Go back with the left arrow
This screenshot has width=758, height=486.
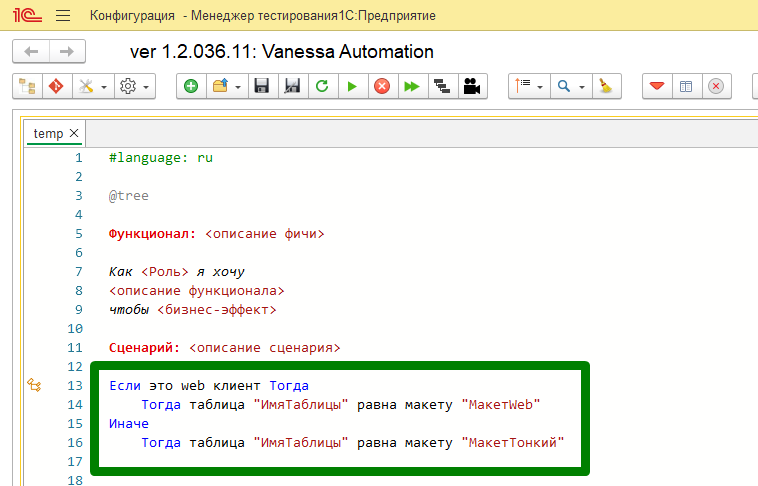tap(31, 51)
